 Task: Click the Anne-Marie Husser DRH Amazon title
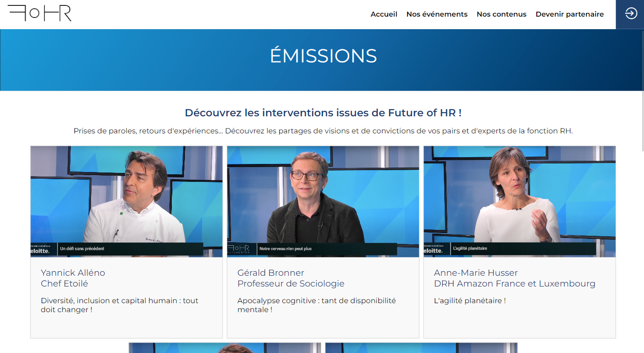514,278
